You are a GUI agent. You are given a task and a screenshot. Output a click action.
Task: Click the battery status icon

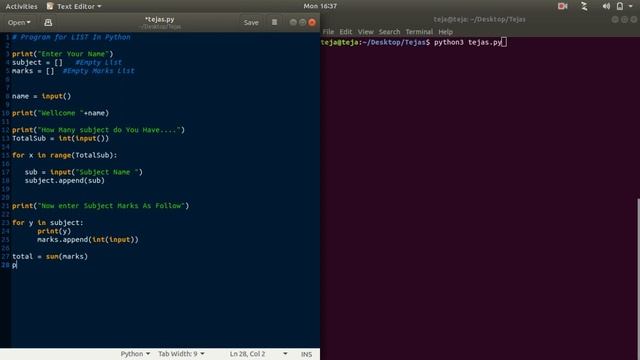coord(620,6)
